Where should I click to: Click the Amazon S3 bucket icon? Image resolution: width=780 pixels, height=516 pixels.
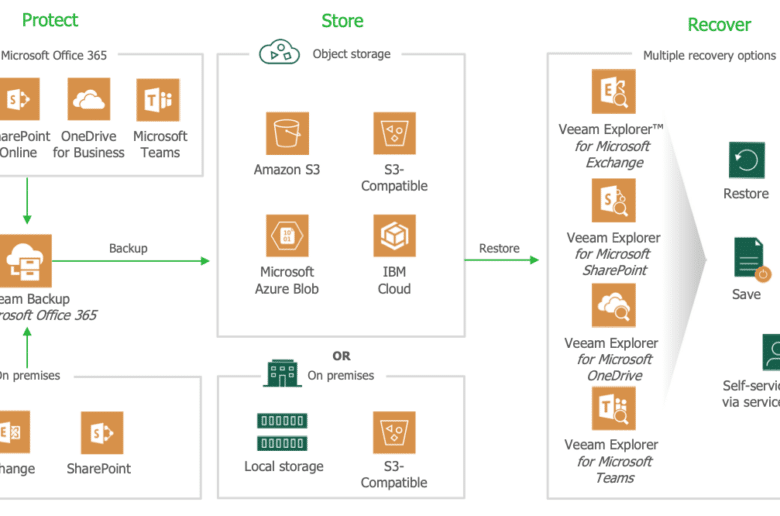[287, 133]
